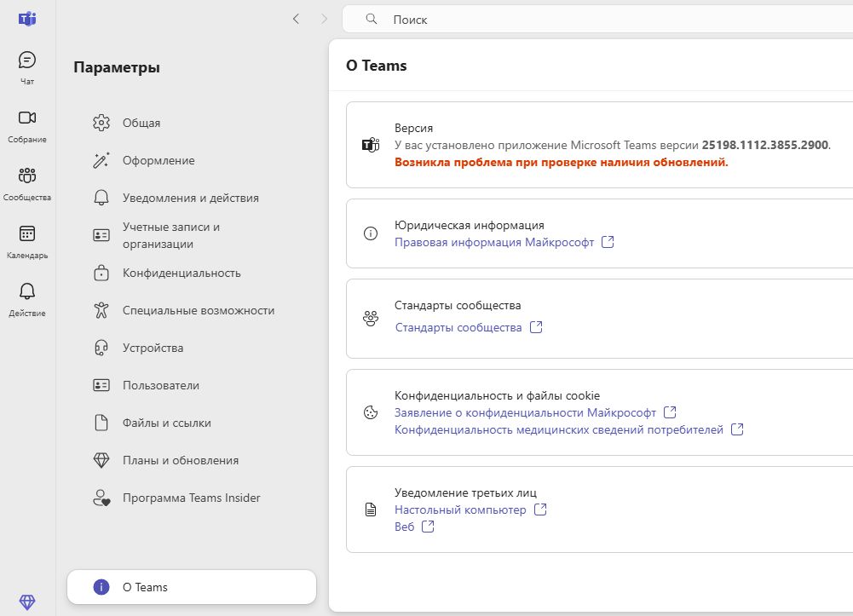Click the contact card icon beside Пользователи
853x616 pixels.
101,385
